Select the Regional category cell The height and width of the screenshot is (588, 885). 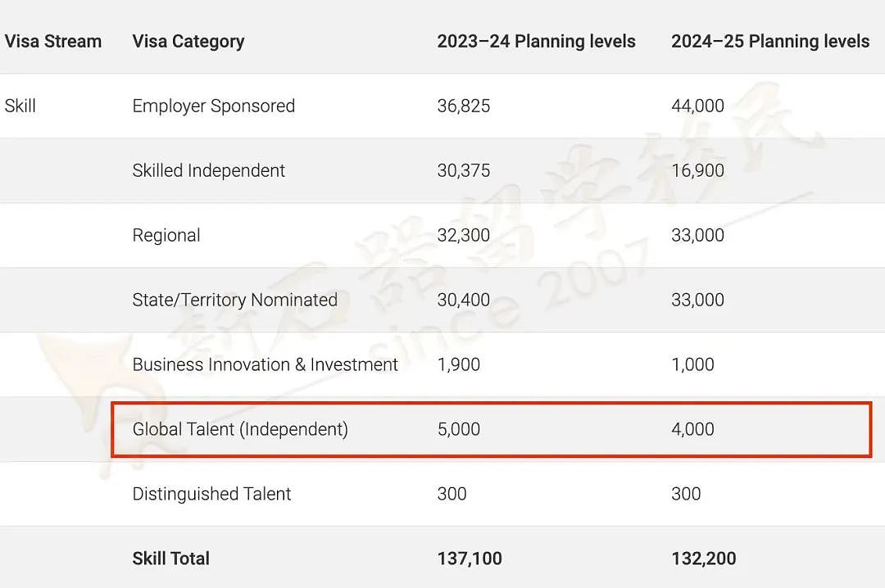(x=166, y=235)
